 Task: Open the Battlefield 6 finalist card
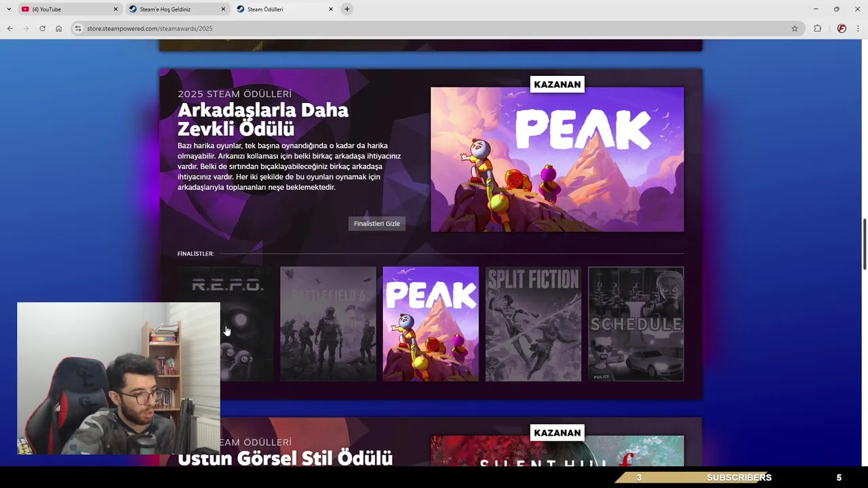tap(328, 324)
